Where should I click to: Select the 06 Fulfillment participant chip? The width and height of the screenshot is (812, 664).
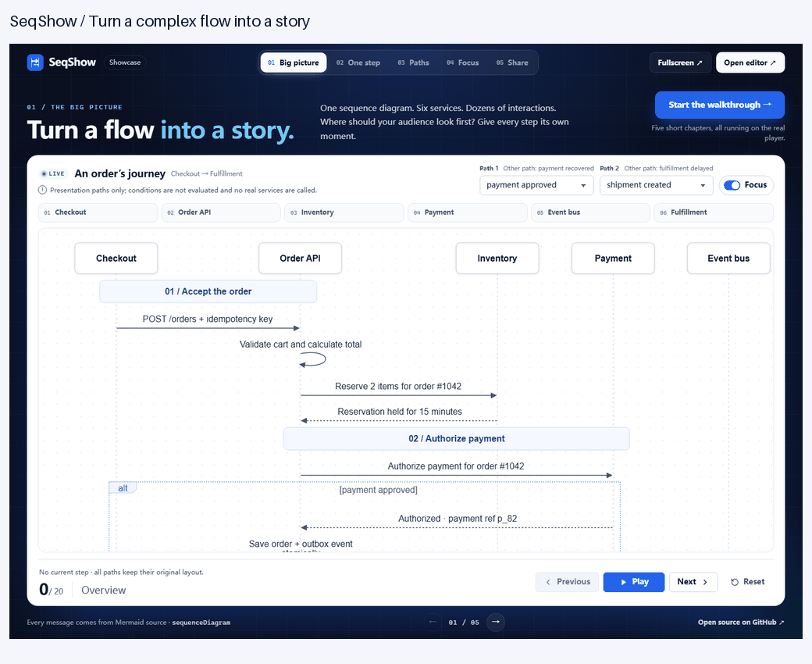pos(714,212)
